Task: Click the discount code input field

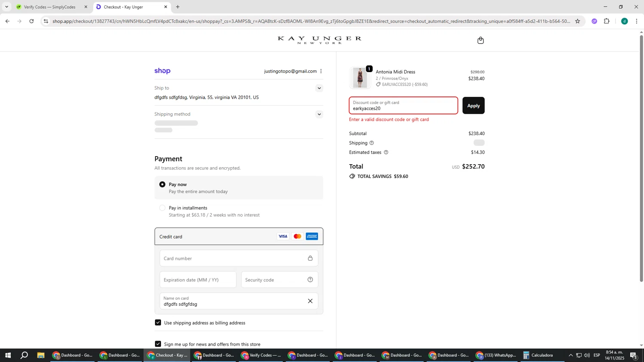Action: [403, 106]
